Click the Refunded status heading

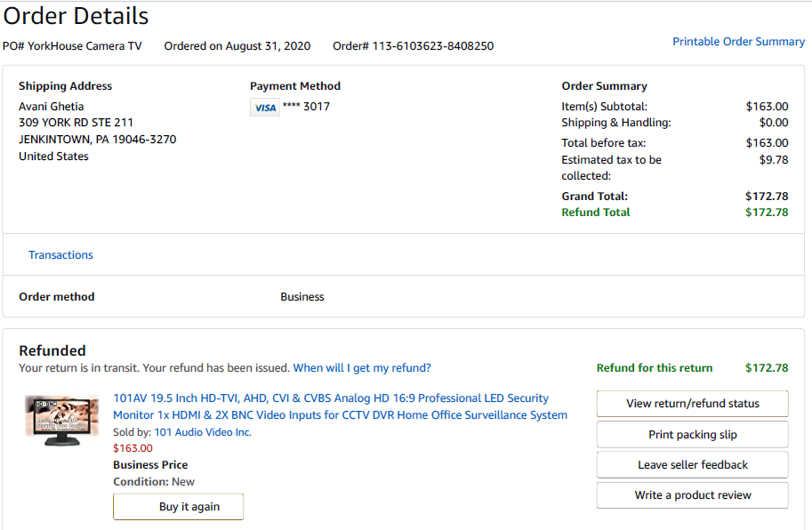(x=52, y=350)
